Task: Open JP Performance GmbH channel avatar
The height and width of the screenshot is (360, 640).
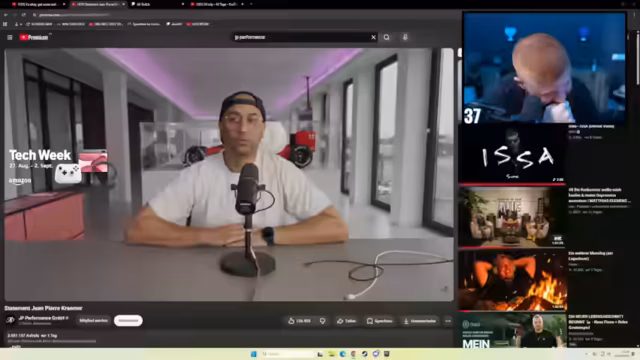Action: tap(10, 320)
